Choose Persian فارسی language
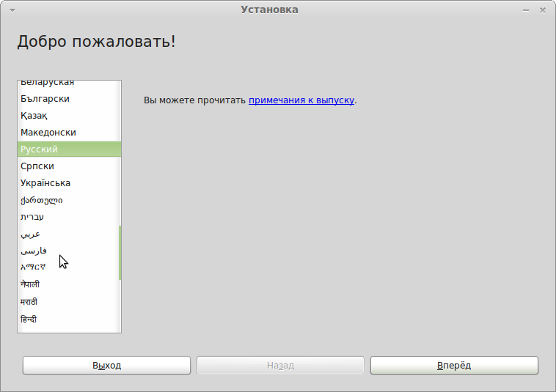556x392 pixels. pos(69,251)
